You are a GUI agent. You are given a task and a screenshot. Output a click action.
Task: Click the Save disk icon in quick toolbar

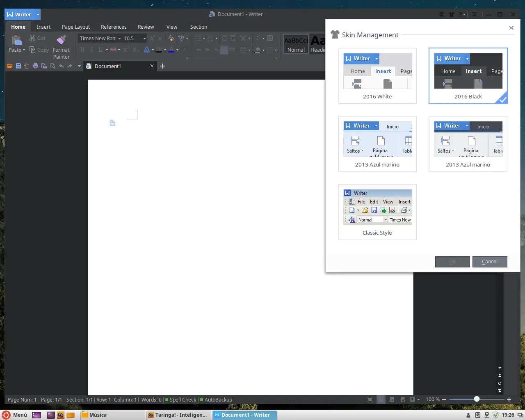pos(18,66)
